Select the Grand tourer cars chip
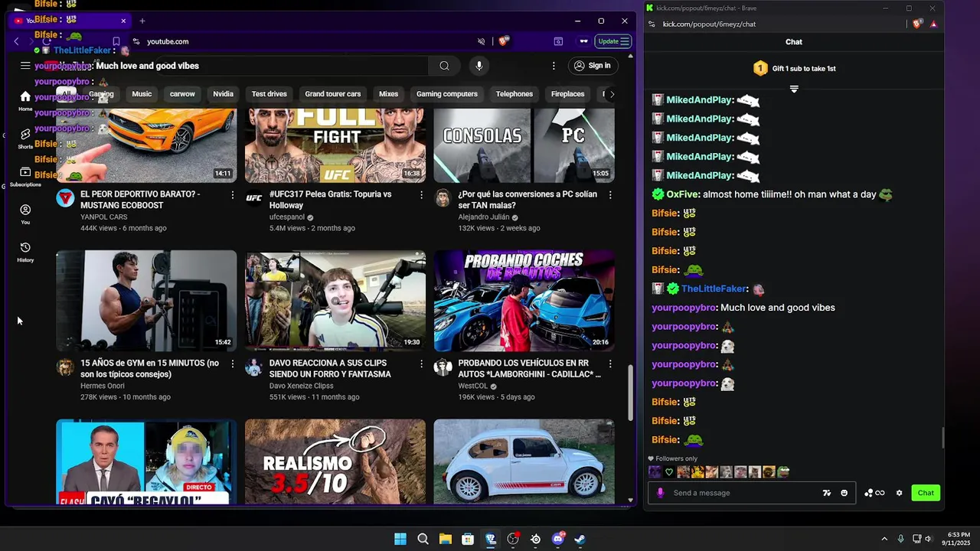The image size is (980, 551). (333, 94)
